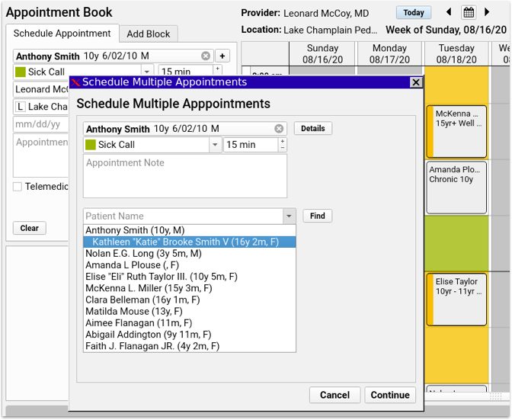Select Kathleen "Katie" Brooke Smith V entry
The height and width of the screenshot is (420, 512).
pos(190,242)
